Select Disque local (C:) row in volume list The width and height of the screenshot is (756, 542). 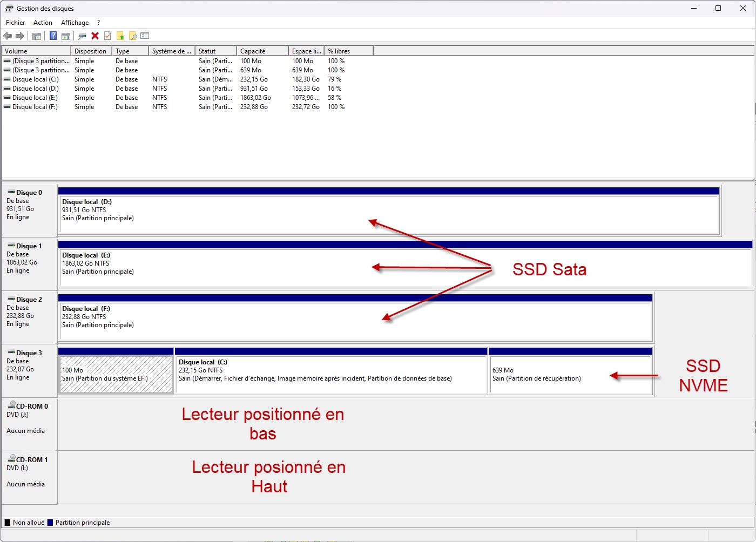(36, 79)
